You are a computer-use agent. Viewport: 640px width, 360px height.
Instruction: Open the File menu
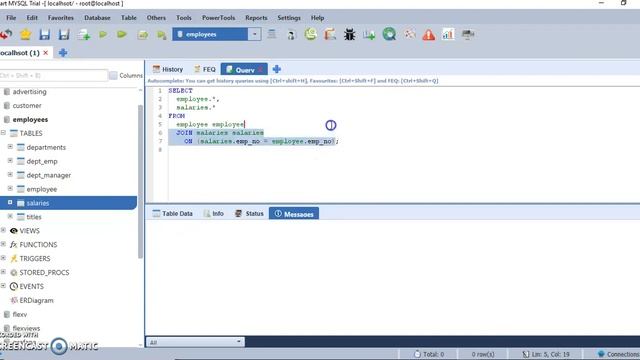pos(11,18)
